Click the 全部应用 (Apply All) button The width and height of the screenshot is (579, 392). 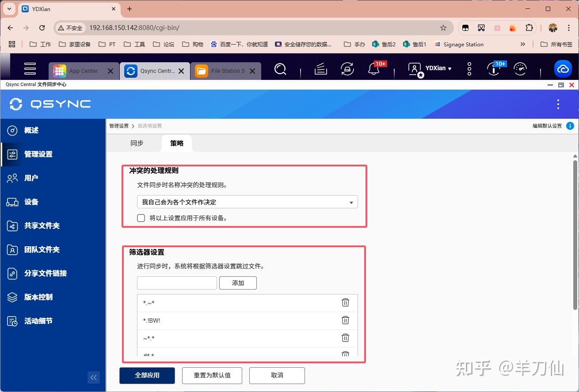[x=147, y=375]
